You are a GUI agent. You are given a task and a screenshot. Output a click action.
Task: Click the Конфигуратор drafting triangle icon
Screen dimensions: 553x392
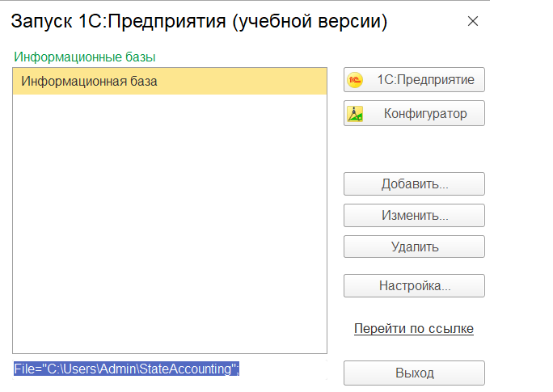pyautogui.click(x=355, y=114)
